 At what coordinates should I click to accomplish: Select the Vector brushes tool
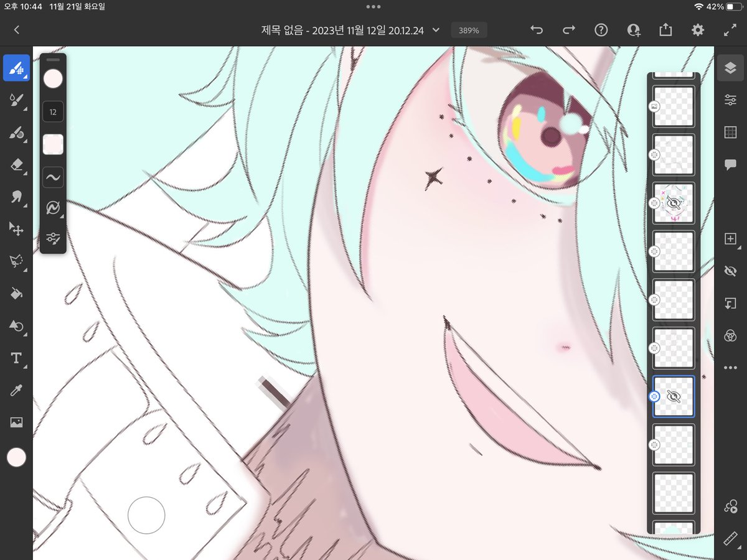point(16,133)
